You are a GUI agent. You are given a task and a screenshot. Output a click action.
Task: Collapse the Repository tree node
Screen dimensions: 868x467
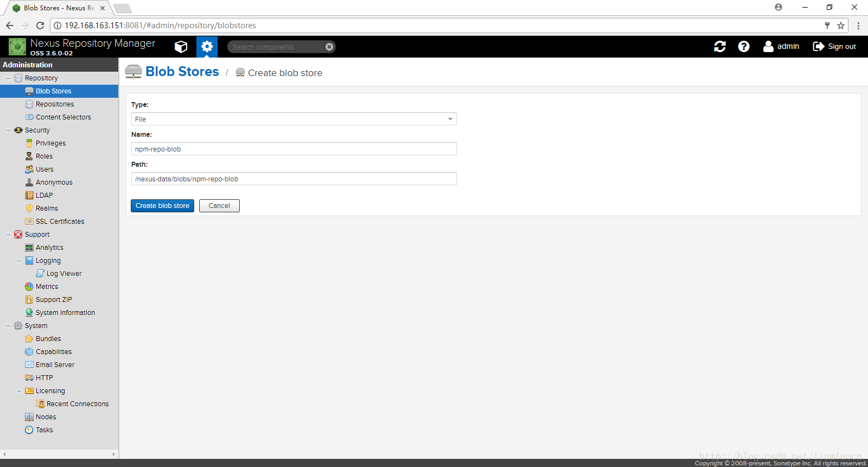coord(8,78)
